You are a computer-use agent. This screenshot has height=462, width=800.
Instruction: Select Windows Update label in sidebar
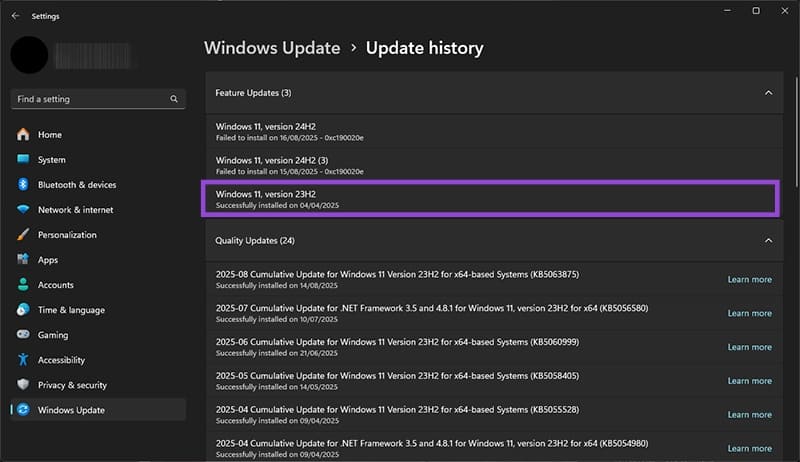71,410
